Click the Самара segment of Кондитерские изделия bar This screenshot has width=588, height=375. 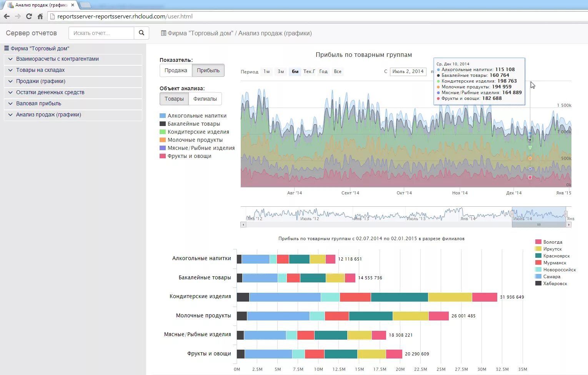[x=285, y=297]
